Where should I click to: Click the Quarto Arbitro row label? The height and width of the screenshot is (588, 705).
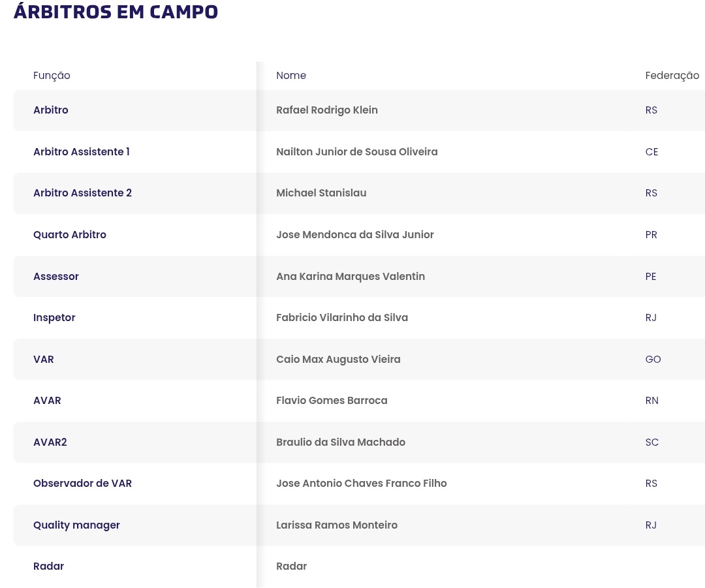tap(70, 235)
